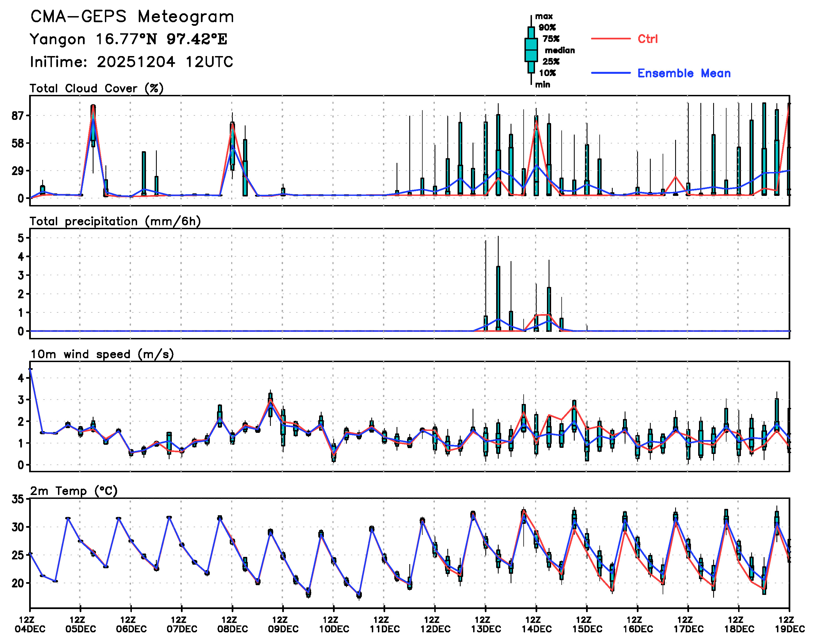
Task: Click the Total precipitation panel title
Action: tap(115, 221)
